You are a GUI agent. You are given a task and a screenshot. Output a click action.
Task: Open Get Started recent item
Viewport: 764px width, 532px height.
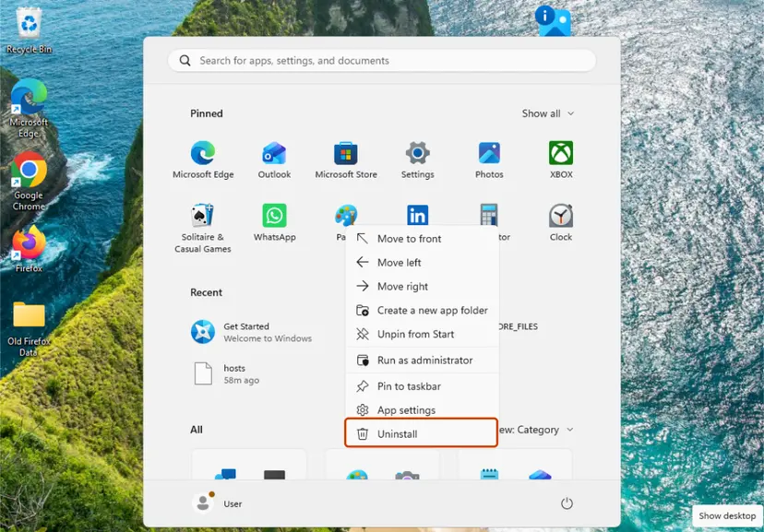point(251,332)
